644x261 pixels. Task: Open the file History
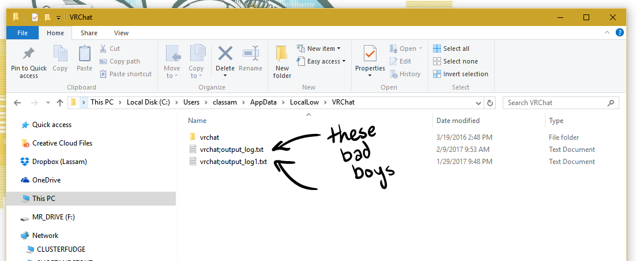[405, 74]
